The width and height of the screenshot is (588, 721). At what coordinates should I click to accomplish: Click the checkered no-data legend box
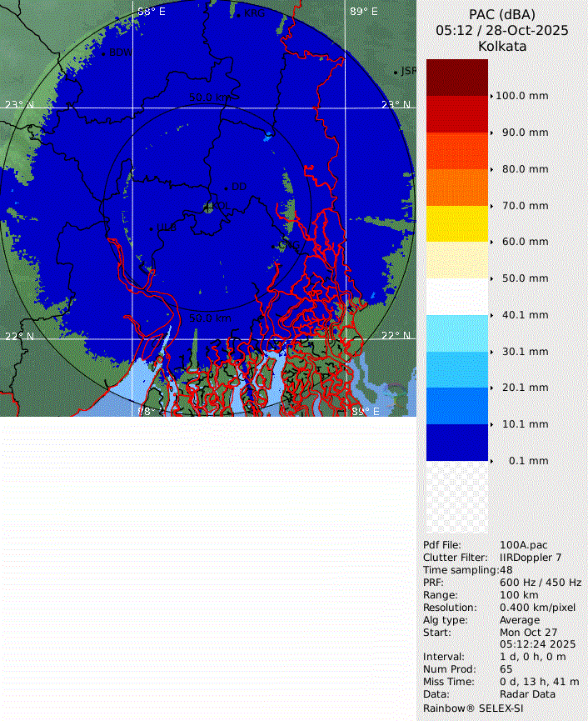456,498
